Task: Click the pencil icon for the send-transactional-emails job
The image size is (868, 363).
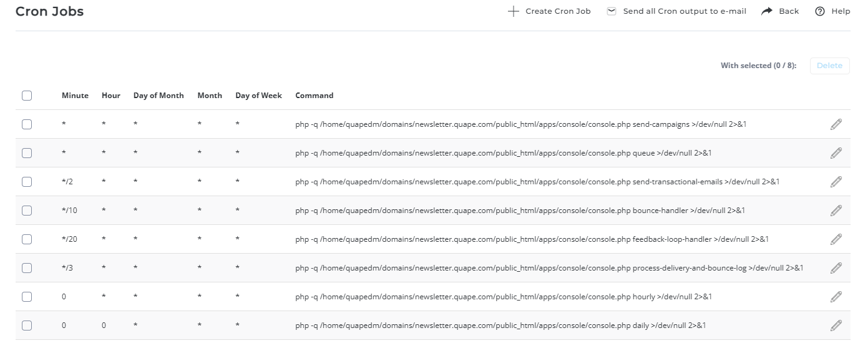Action: coord(836,182)
